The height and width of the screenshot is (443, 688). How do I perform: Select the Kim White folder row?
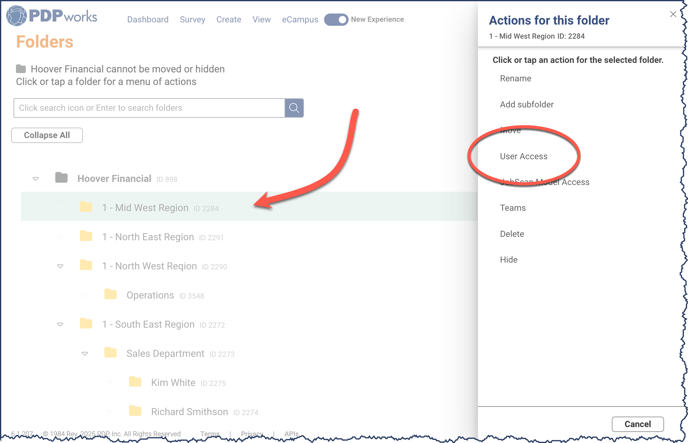pos(173,382)
